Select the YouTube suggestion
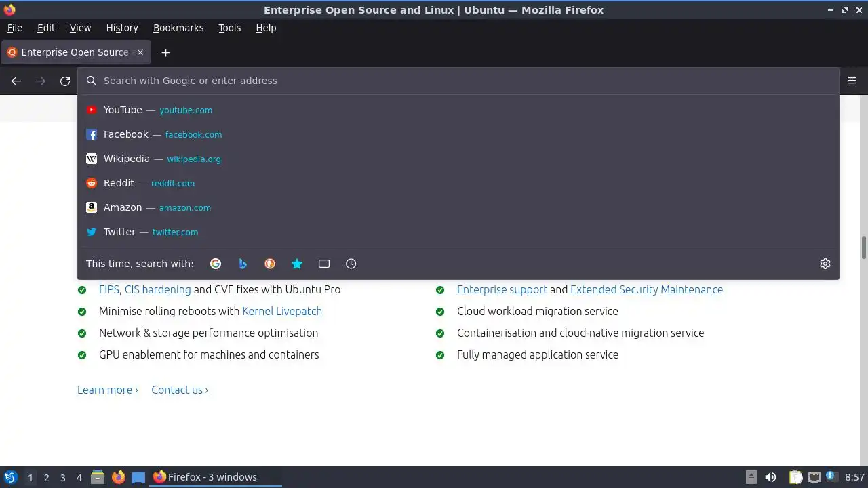Viewport: 868px width, 488px height. pos(458,110)
